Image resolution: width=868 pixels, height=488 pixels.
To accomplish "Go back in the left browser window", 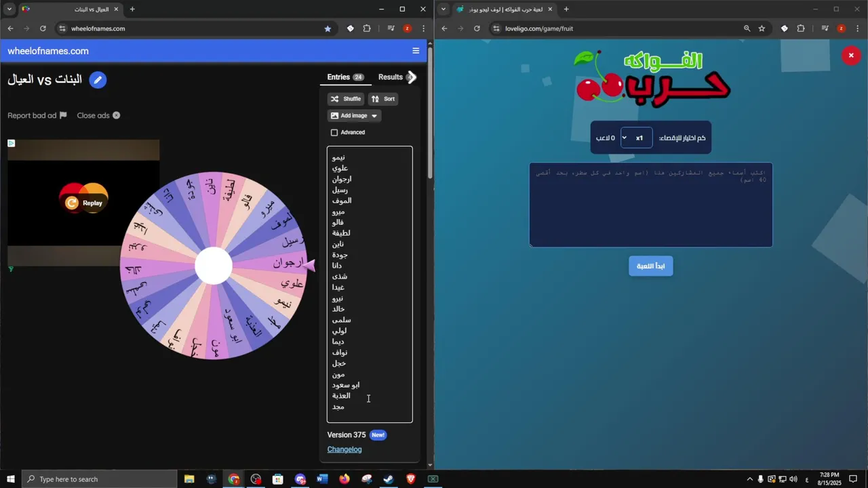I will [x=10, y=28].
